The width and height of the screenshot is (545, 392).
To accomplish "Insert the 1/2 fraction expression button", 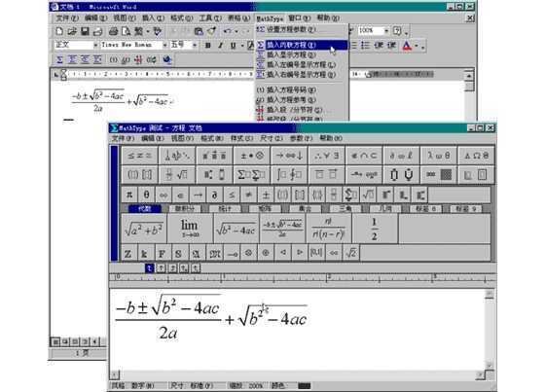I will (x=375, y=229).
